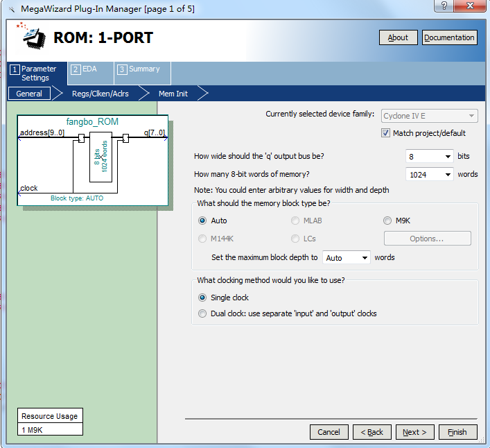Click the About button
The width and height of the screenshot is (490, 448).
398,37
